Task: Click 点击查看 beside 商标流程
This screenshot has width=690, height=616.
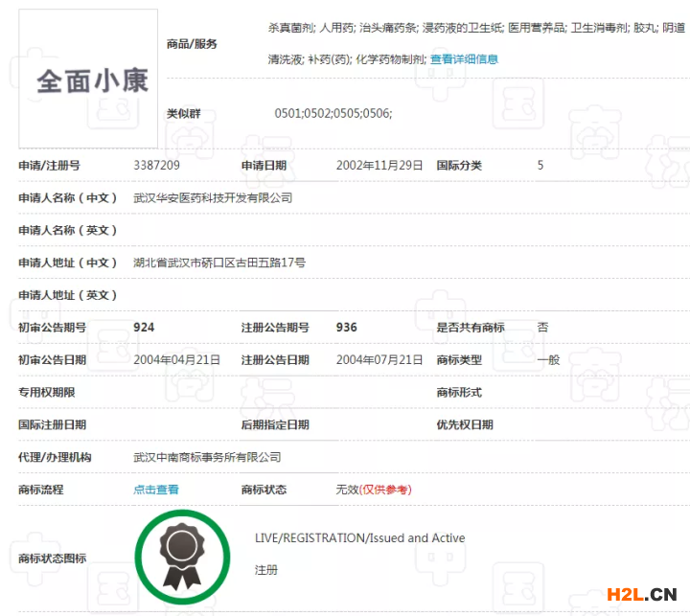Action: [x=155, y=490]
